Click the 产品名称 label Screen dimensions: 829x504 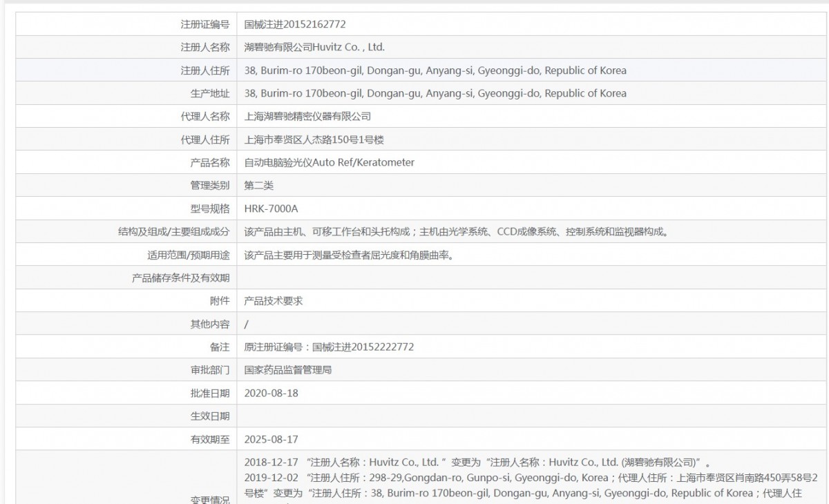[x=210, y=162]
